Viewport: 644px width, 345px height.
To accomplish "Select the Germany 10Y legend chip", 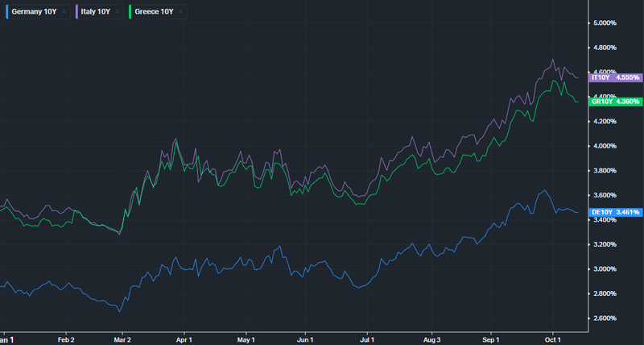I will click(x=38, y=11).
